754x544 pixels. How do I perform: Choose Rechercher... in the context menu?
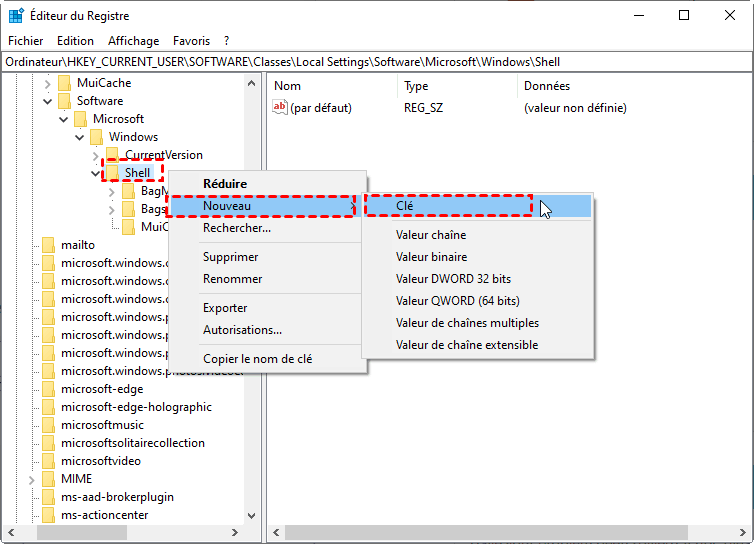coord(267,228)
